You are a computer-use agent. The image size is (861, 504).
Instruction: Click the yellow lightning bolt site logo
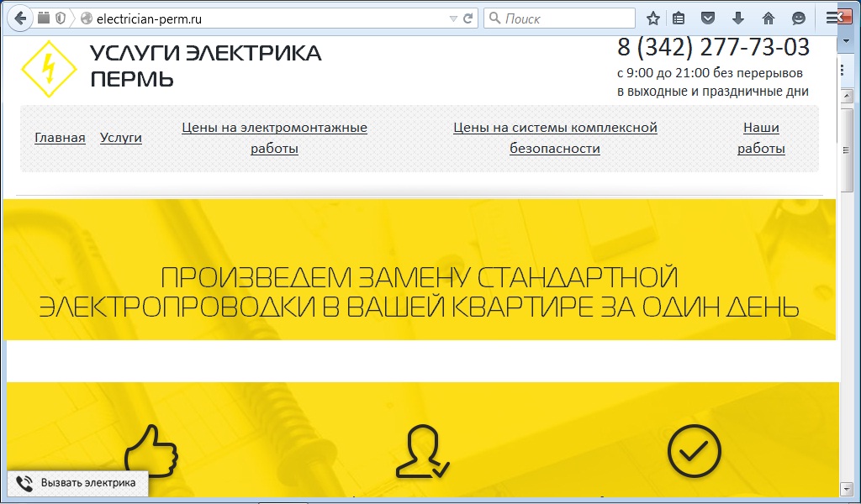click(x=49, y=69)
